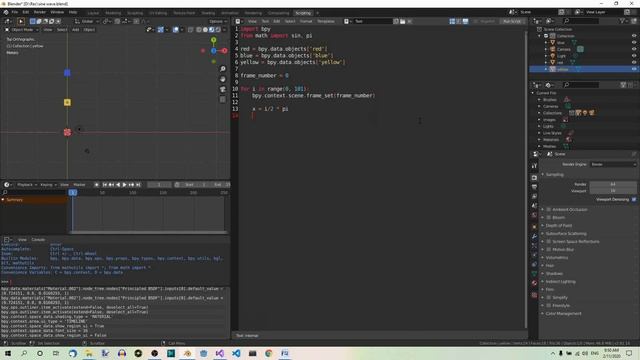The image size is (640, 360).
Task: Toggle visibility eye for blue object
Action: (634, 42)
